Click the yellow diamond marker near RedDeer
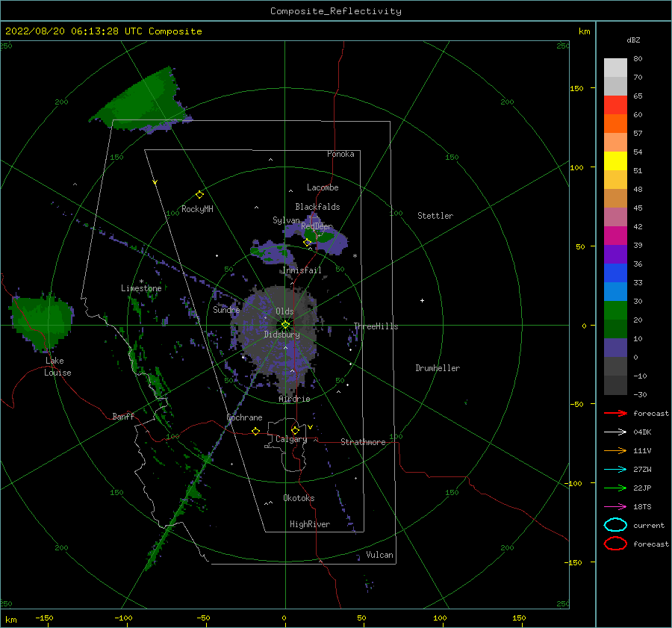 tap(307, 243)
